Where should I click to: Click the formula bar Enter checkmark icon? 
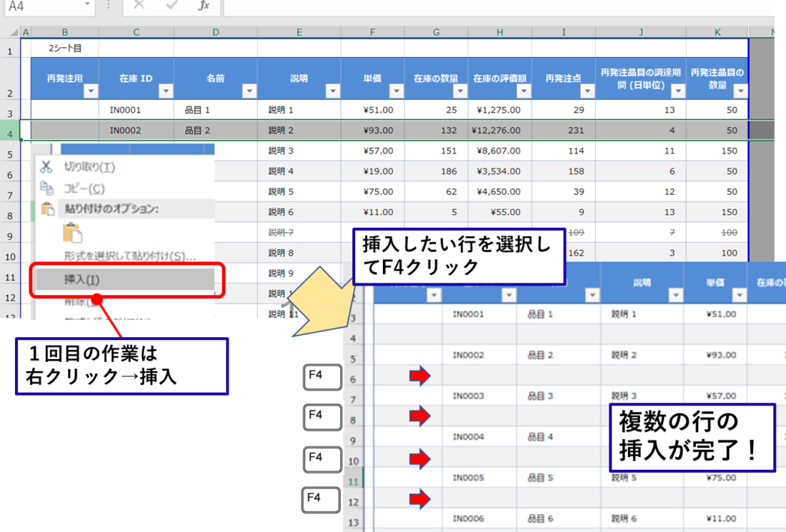[x=171, y=5]
